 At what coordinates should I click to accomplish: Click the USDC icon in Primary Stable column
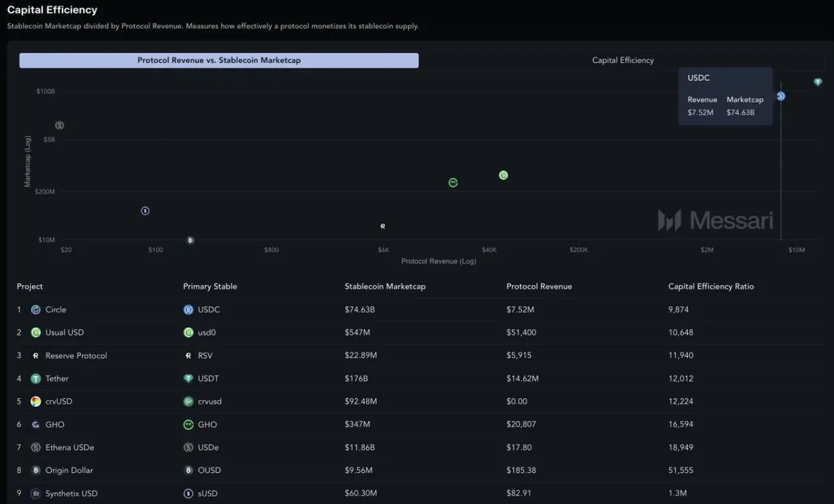188,310
